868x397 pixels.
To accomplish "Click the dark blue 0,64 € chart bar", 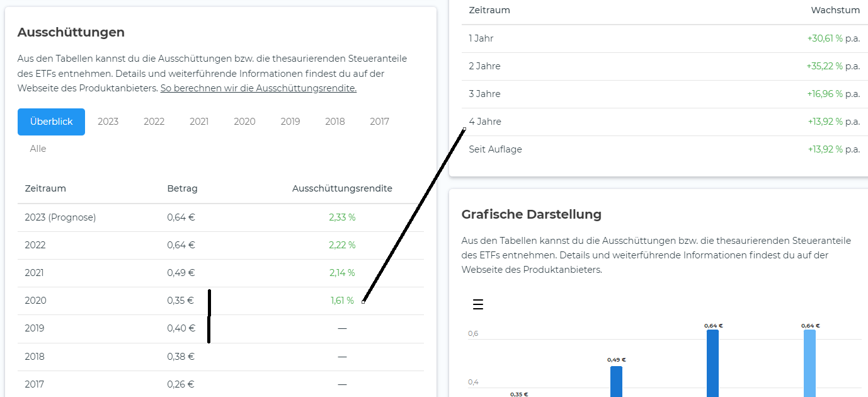I will tap(712, 363).
